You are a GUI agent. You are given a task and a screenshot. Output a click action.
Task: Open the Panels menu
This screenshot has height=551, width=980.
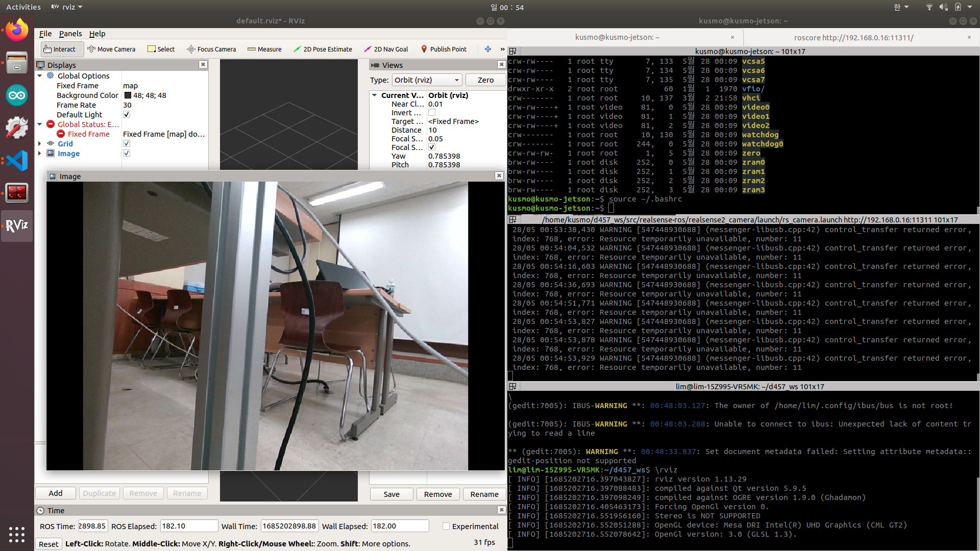(70, 34)
